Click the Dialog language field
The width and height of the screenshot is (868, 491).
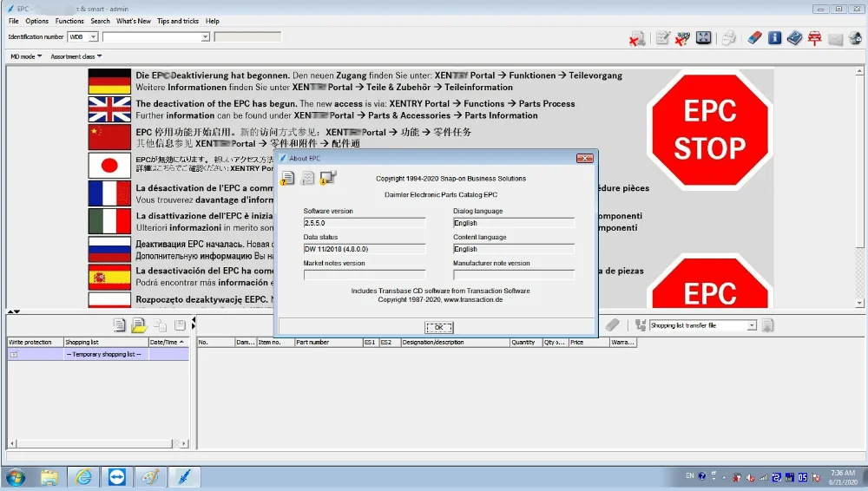coord(513,223)
